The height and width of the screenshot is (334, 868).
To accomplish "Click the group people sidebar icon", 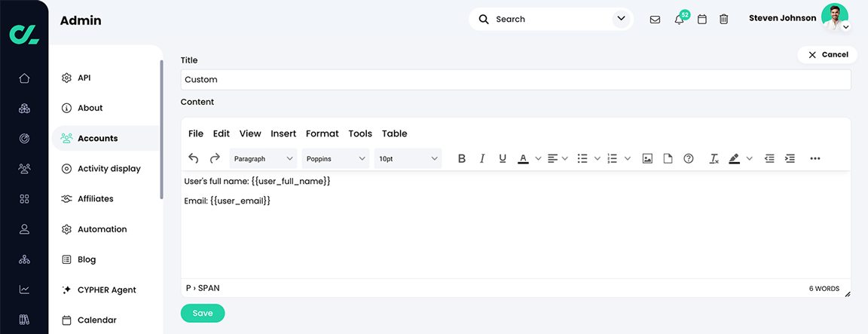I will 24,168.
